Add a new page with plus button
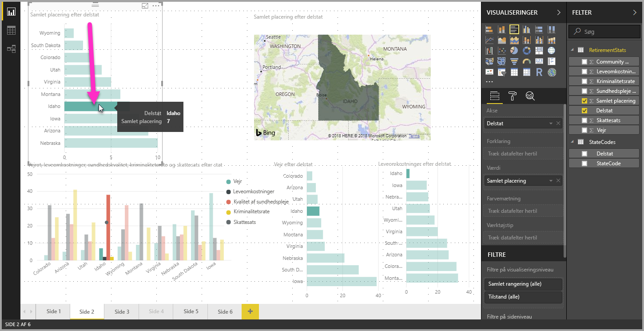 tap(250, 311)
